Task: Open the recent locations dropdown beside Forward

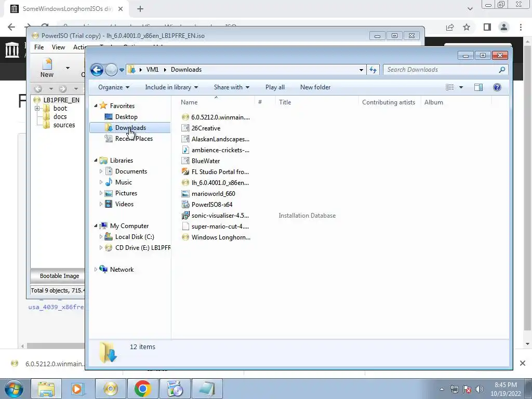Action: pos(122,70)
